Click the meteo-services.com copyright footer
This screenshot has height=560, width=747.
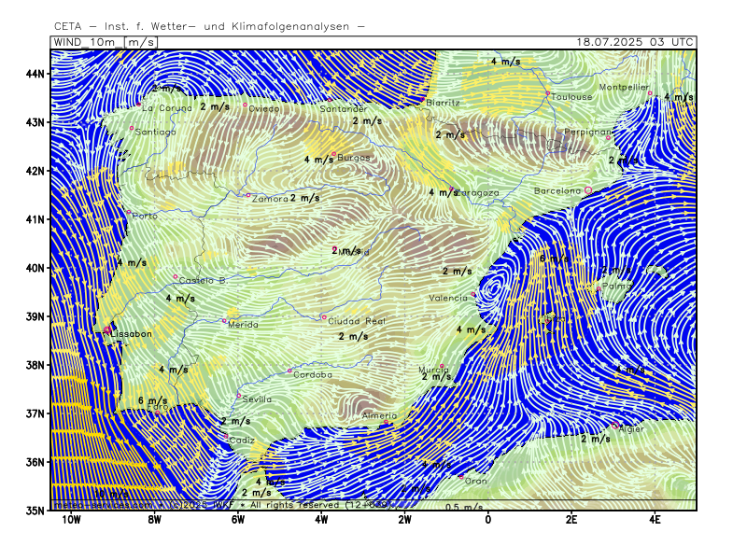pos(223,505)
